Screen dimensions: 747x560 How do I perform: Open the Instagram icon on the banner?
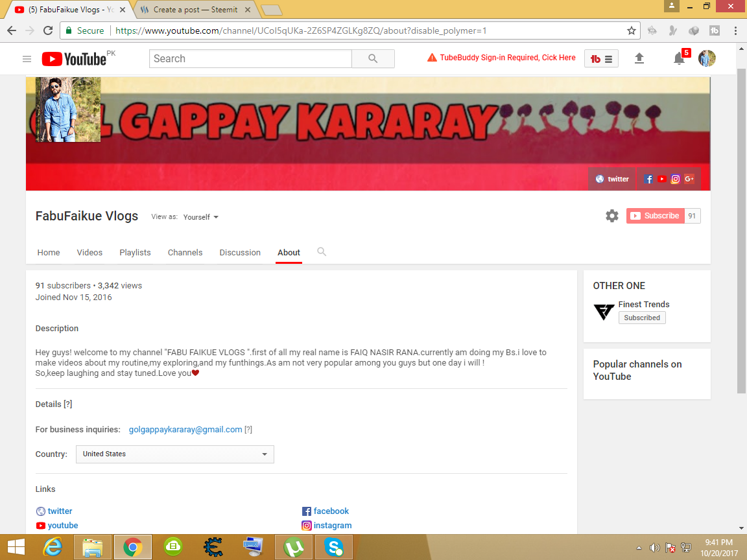(x=675, y=179)
